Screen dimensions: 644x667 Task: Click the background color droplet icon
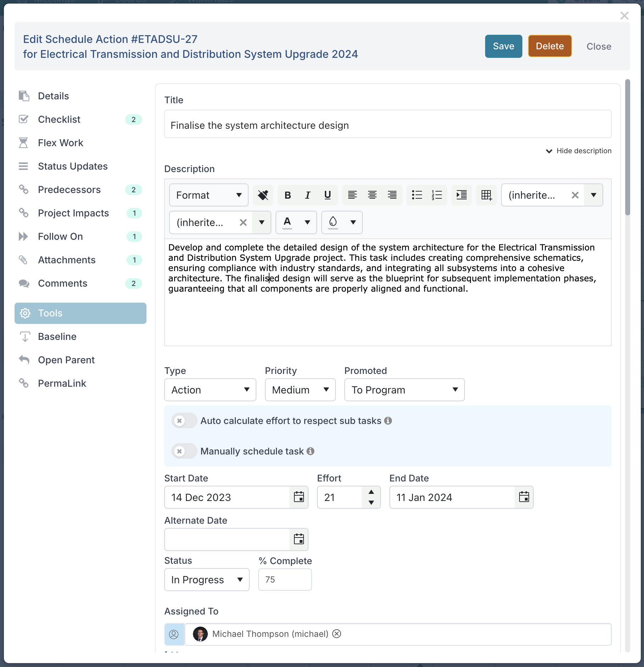(x=333, y=222)
